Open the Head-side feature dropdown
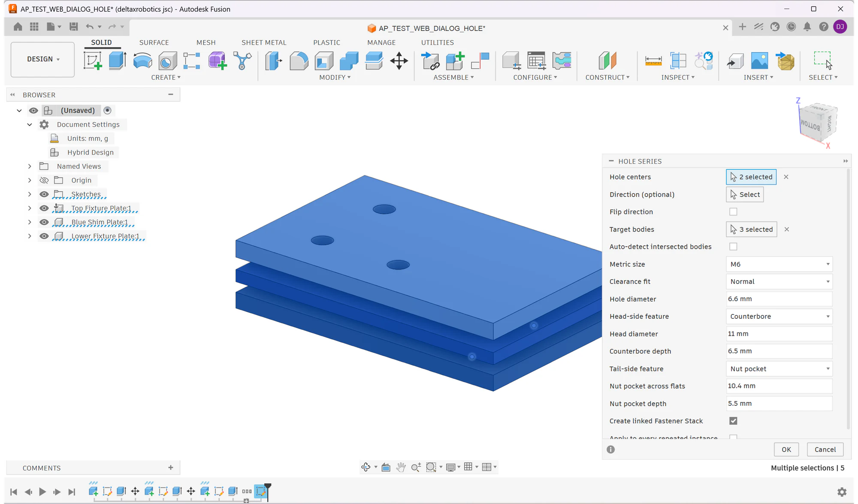 [779, 317]
